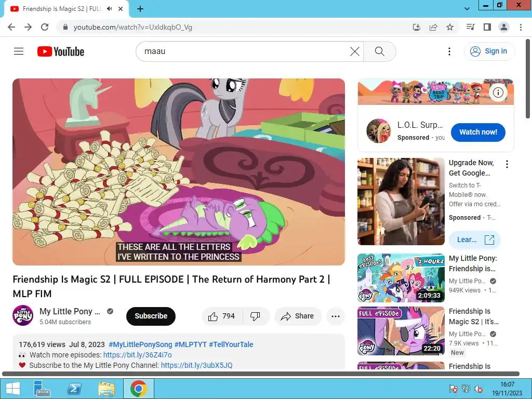Viewport: 532px width, 399px height.
Task: Click hashtag #TellYourTale
Action: [x=231, y=344]
